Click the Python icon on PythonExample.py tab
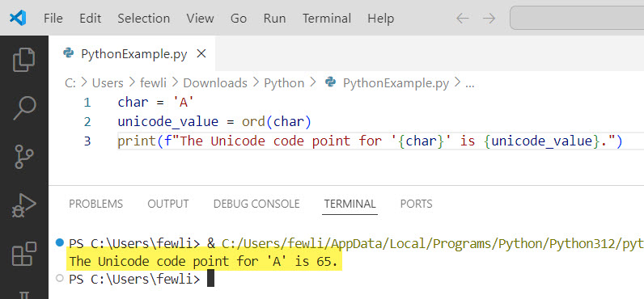The width and height of the screenshot is (644, 299). coord(68,53)
